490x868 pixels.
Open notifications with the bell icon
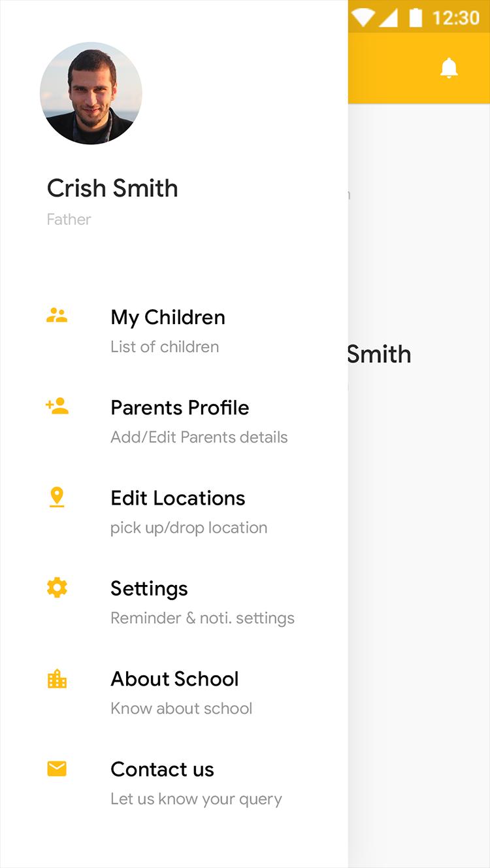(x=449, y=68)
